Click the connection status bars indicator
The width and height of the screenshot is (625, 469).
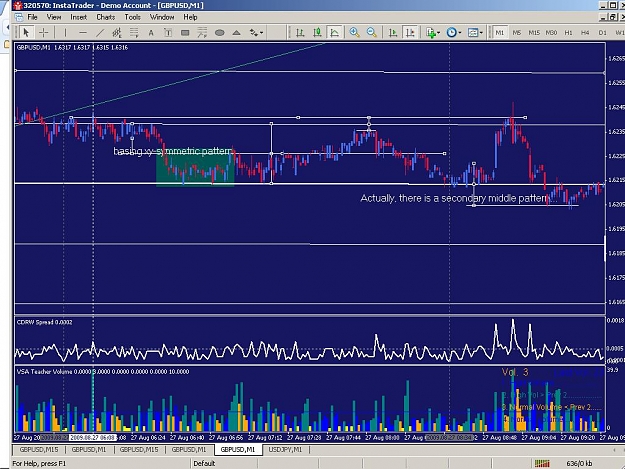[542, 463]
